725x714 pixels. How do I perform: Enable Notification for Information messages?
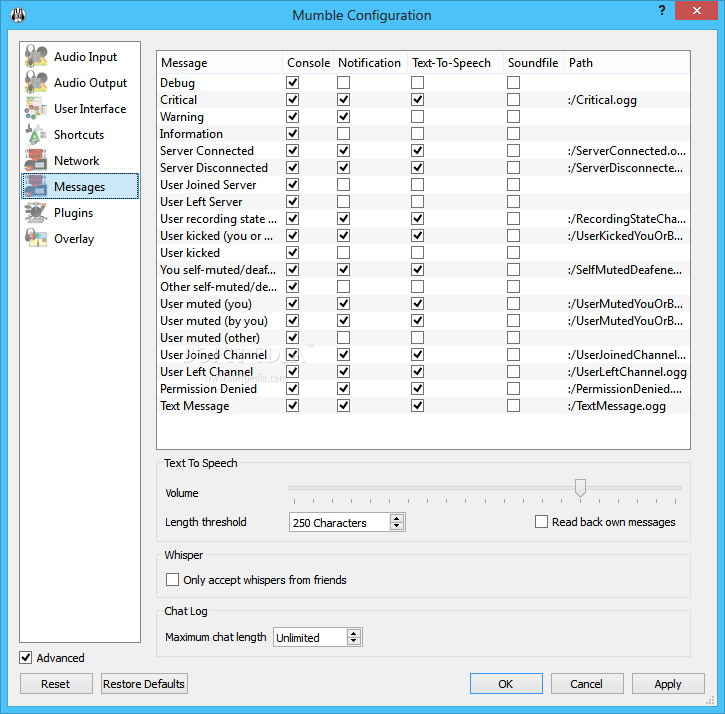[x=344, y=134]
